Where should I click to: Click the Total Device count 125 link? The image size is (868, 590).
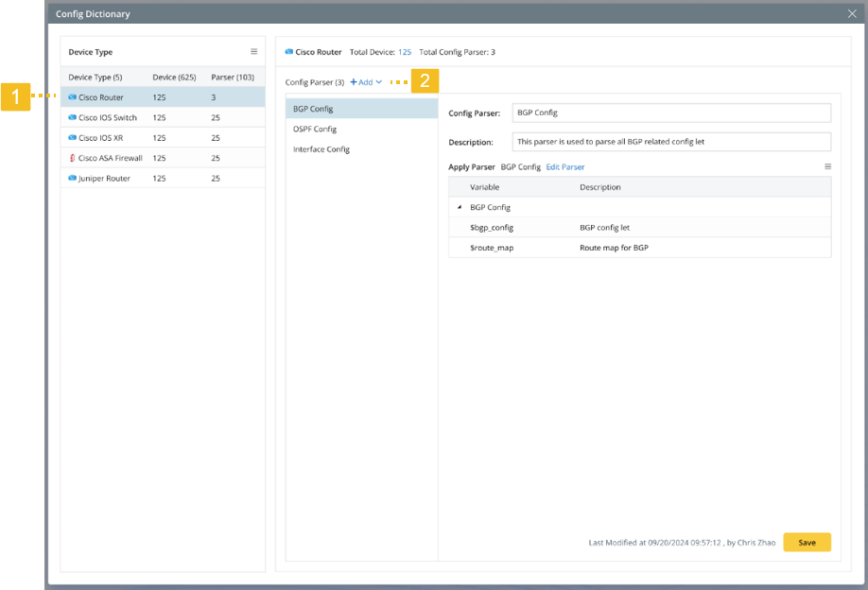[x=405, y=52]
